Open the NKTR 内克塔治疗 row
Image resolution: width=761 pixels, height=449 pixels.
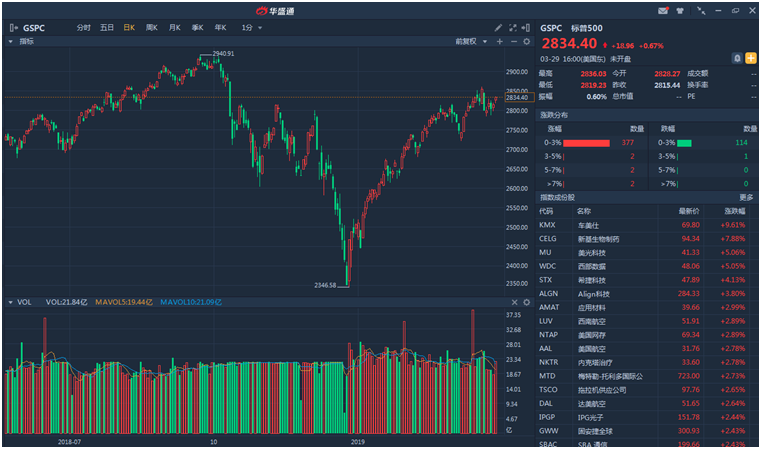pyautogui.click(x=645, y=362)
